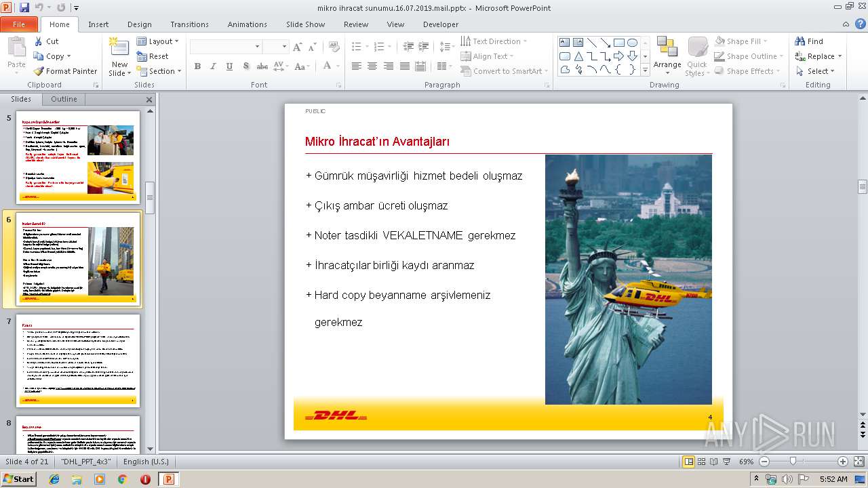Switch to the Design tab
This screenshot has height=488, width=868.
(140, 24)
